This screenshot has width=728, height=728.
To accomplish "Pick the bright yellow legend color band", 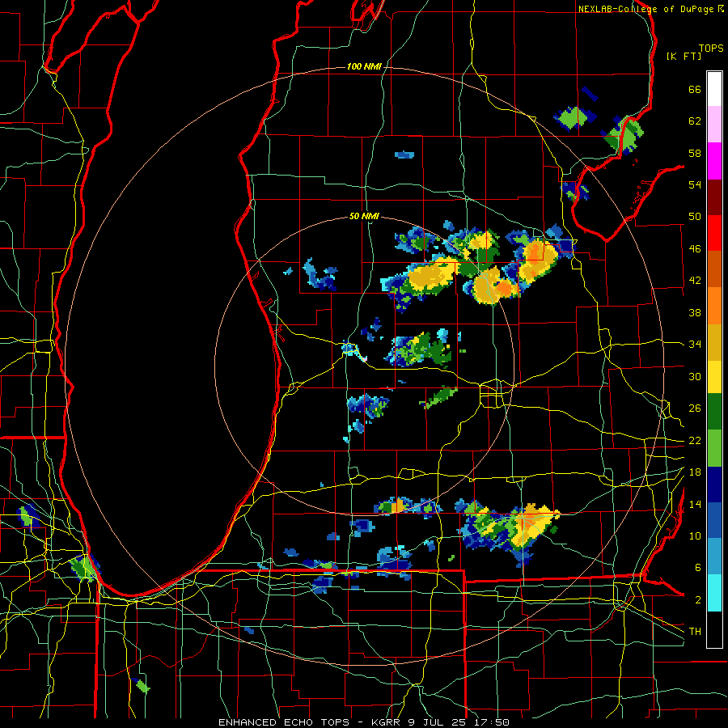I will (x=714, y=376).
